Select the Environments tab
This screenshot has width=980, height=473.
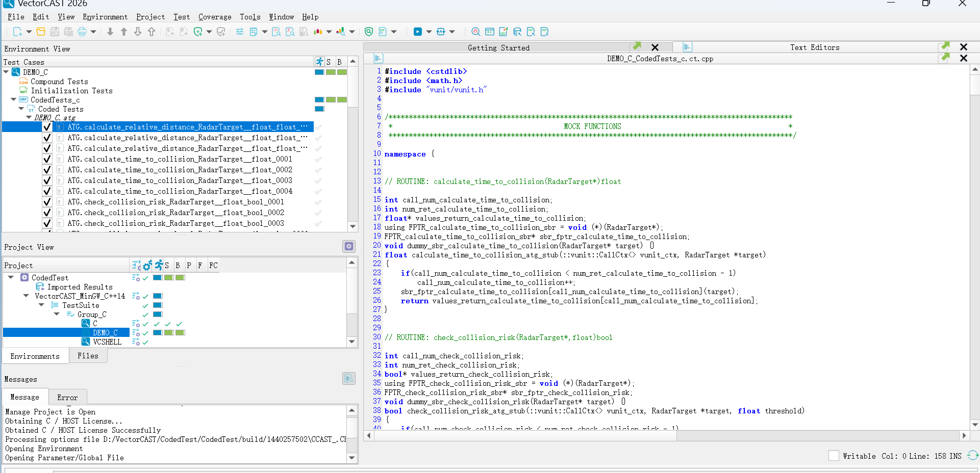(35, 356)
